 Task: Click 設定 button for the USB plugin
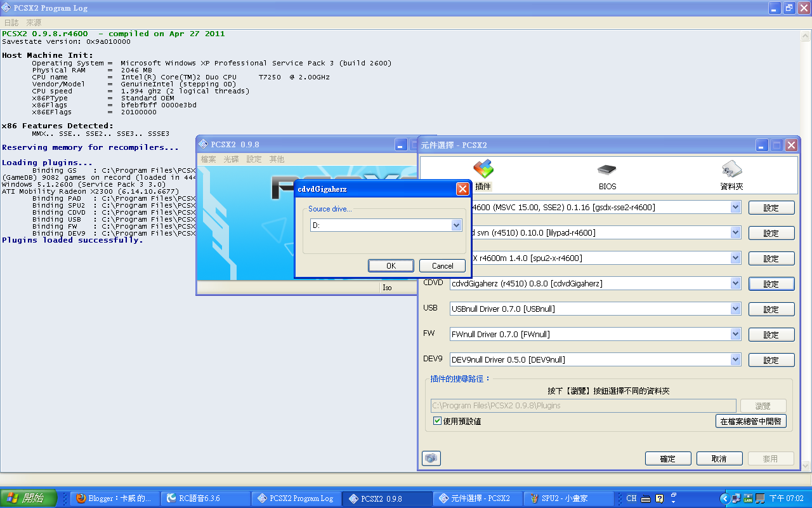click(x=771, y=309)
